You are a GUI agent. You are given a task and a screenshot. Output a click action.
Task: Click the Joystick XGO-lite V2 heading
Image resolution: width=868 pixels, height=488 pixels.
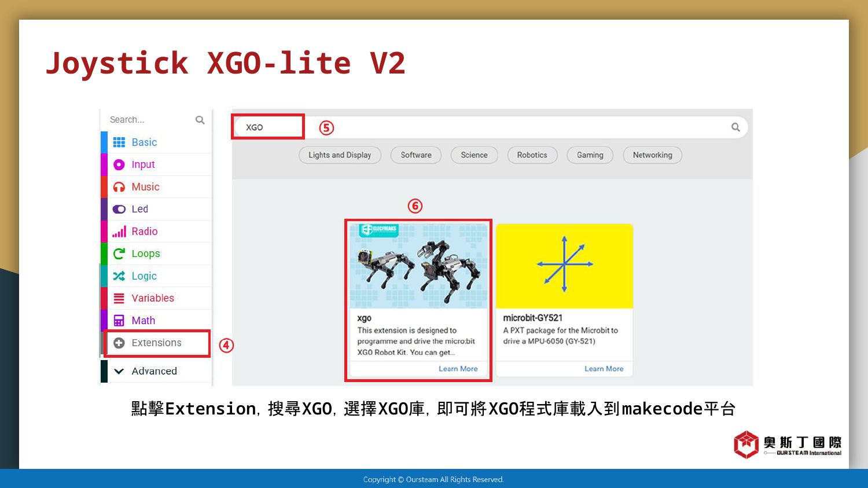[x=226, y=63]
